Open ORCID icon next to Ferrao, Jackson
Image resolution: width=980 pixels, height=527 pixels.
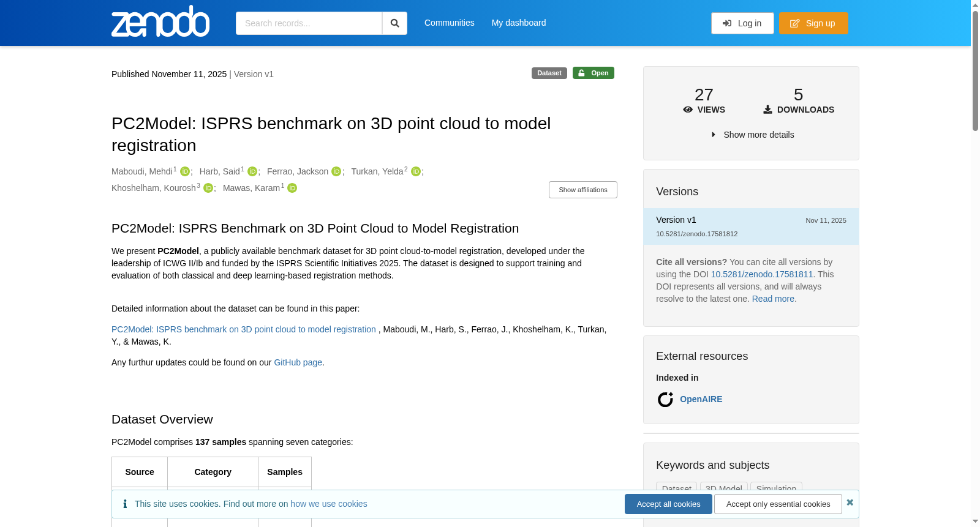click(x=336, y=171)
